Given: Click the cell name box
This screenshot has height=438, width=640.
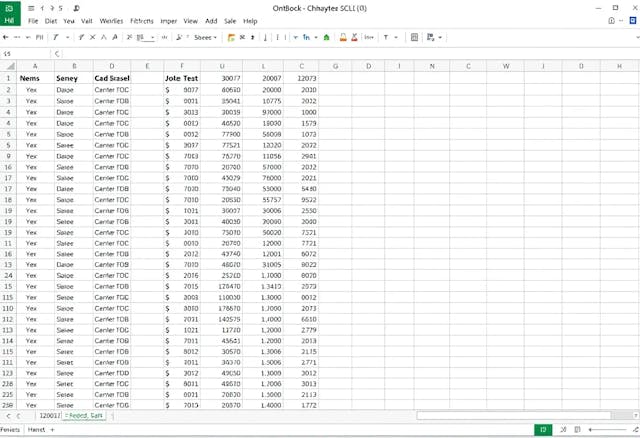Looking at the screenshot, I should (25, 53).
